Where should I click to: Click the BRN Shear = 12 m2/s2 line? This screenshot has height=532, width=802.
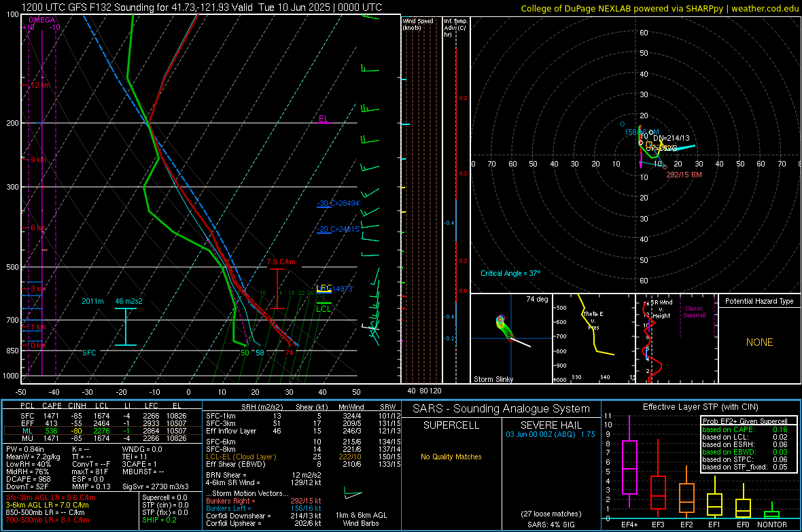(263, 475)
